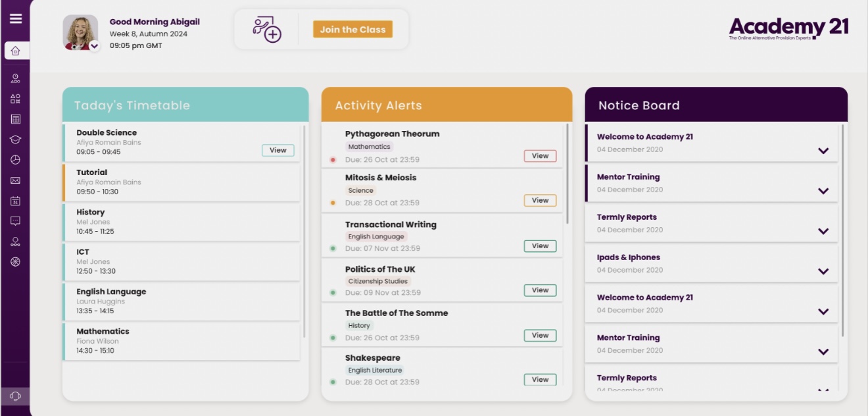The width and height of the screenshot is (868, 416).
Task: Select the History lesson in timetable
Action: pyautogui.click(x=181, y=221)
